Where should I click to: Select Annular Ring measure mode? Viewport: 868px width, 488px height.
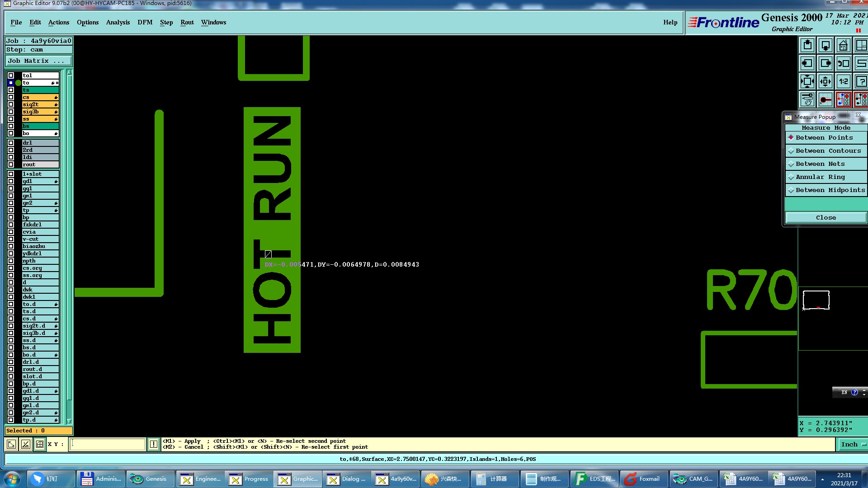[x=820, y=177]
